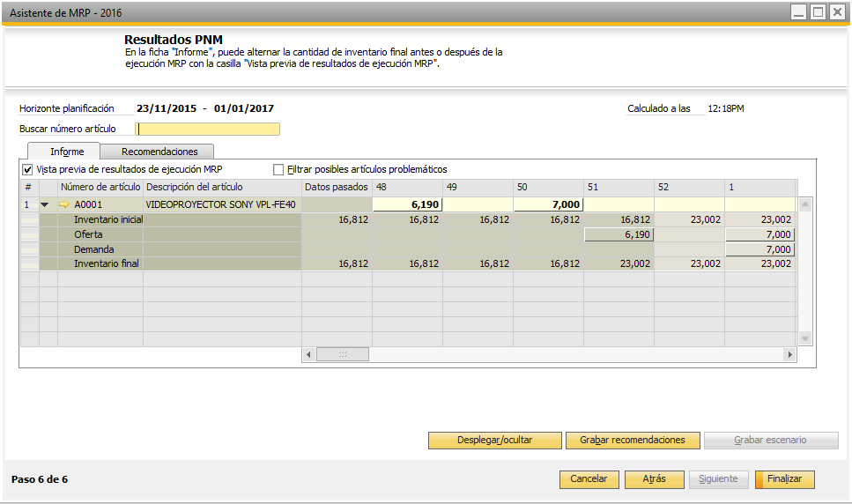Click the horizontal scrollbar right arrow
Image resolution: width=852 pixels, height=504 pixels.
(790, 354)
